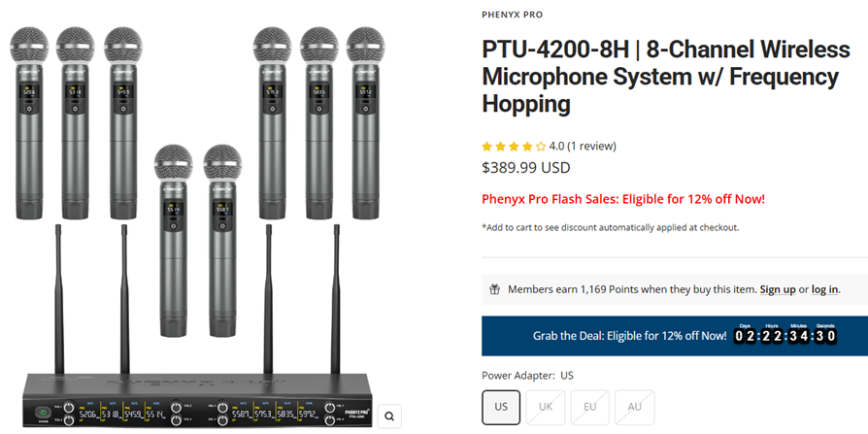Click the first yellow rating star
868x434 pixels.
(487, 147)
